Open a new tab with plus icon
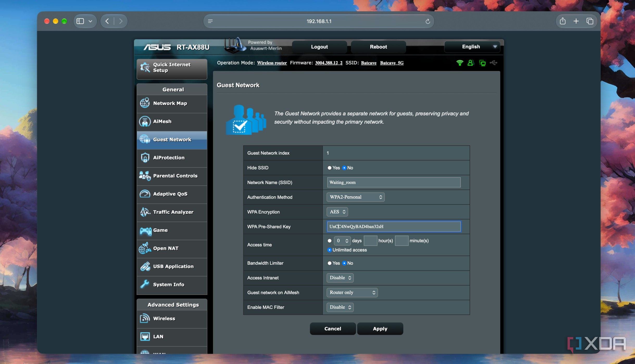 click(576, 21)
